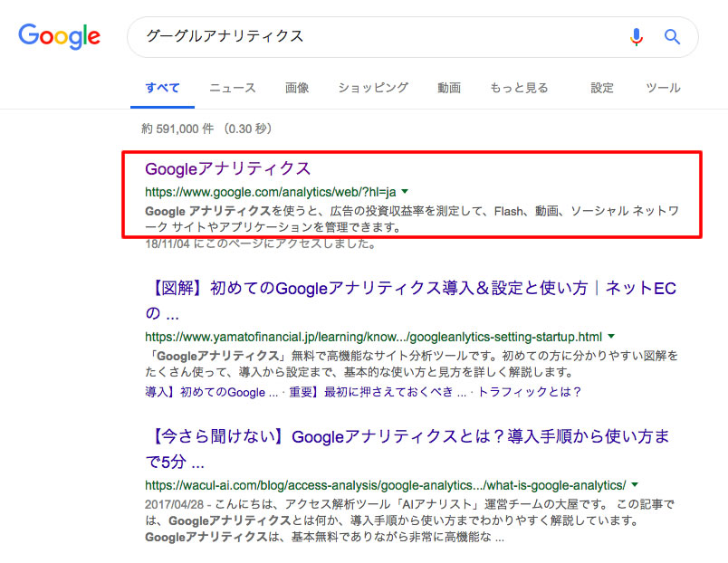Open the Googleアナリティクス result title
The height and width of the screenshot is (563, 728).
pyautogui.click(x=228, y=168)
